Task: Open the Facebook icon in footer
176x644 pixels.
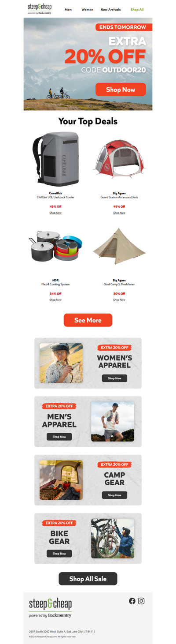Action: click(132, 601)
